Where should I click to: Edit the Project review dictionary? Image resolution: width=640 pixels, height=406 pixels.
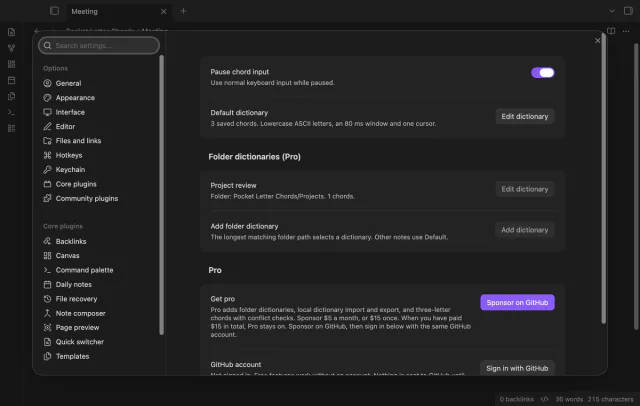pyautogui.click(x=524, y=189)
